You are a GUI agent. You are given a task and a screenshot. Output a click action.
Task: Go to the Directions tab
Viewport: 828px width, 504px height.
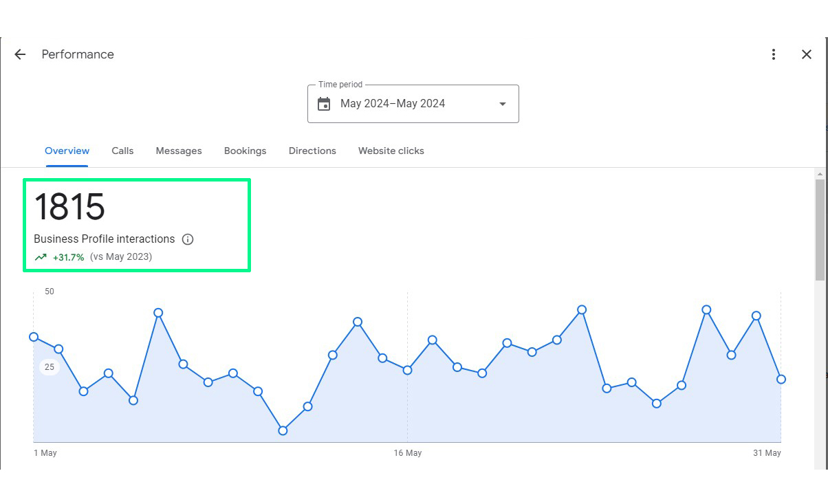coord(312,151)
